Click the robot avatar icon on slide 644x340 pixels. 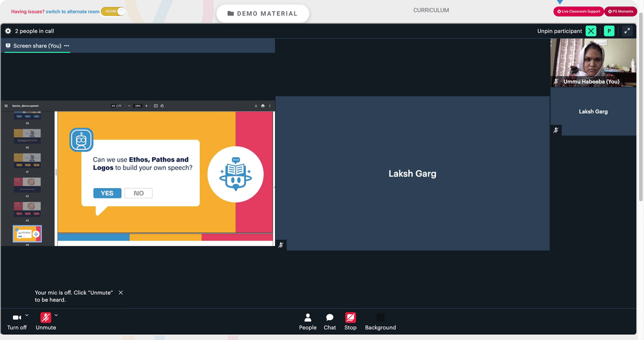tap(81, 140)
